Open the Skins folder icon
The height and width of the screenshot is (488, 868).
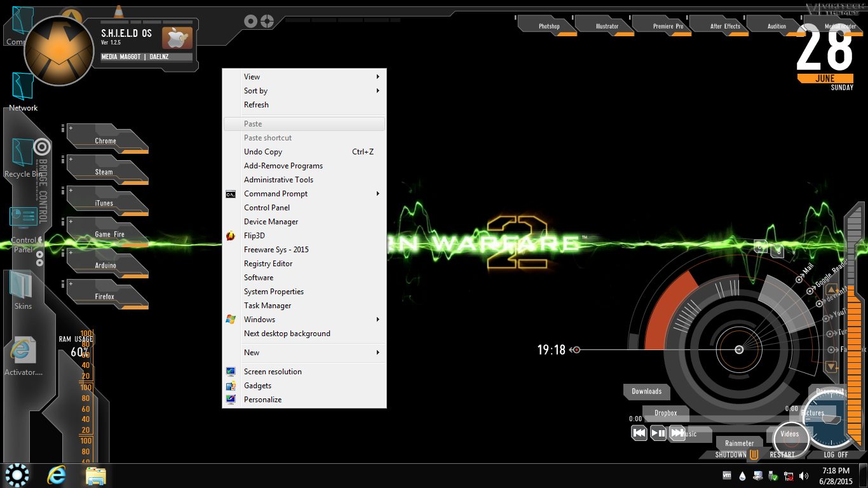23,290
